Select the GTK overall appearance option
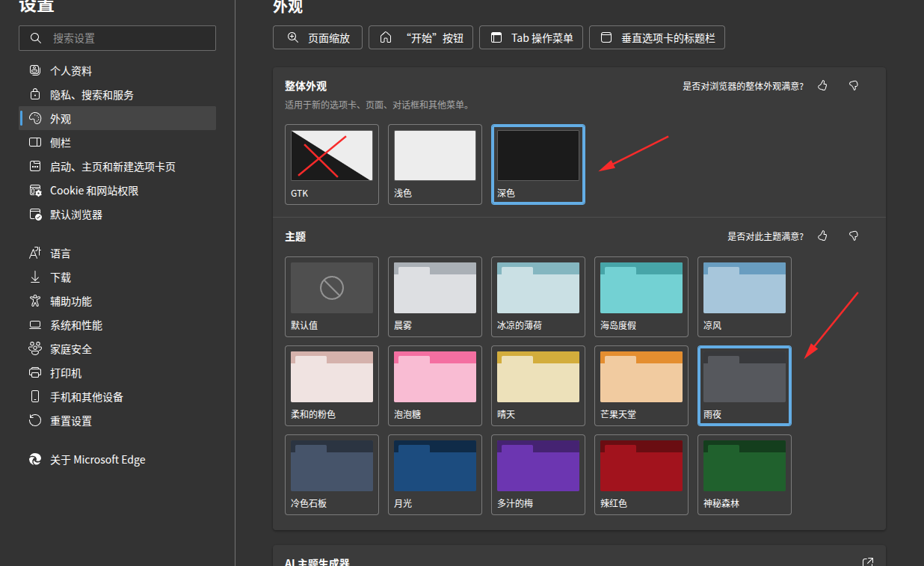Viewport: 924px width, 566px height. [332, 164]
